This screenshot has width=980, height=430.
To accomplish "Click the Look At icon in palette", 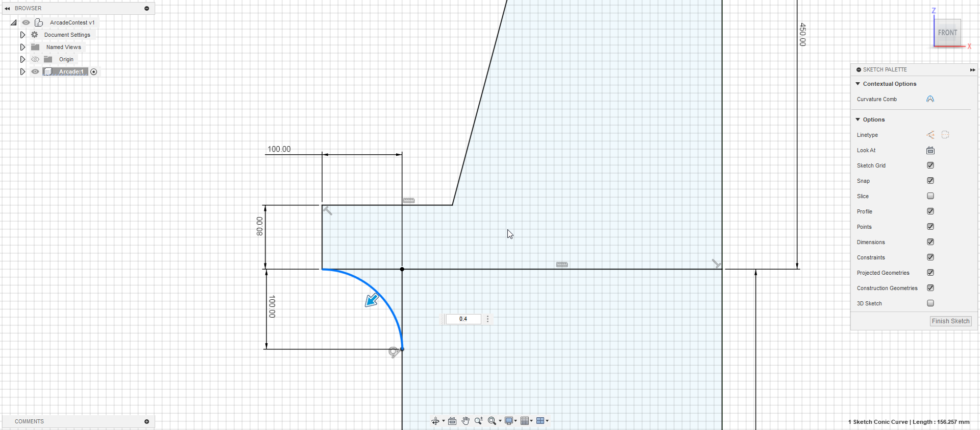I will [930, 150].
